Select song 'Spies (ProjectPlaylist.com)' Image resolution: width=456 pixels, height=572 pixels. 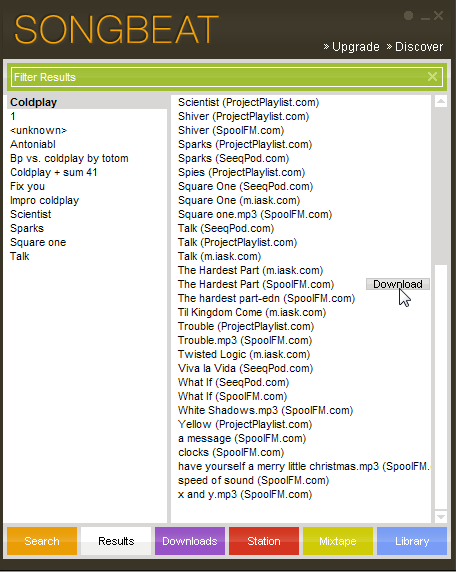coord(241,172)
